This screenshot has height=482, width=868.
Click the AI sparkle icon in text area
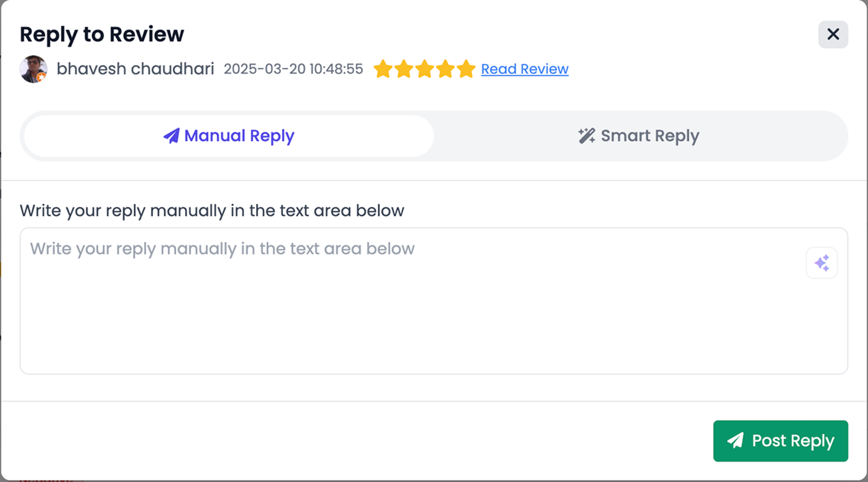pyautogui.click(x=821, y=263)
